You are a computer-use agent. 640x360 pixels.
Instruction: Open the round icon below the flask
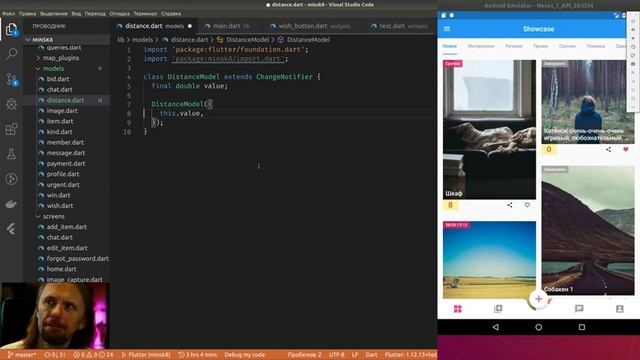pyautogui.click(x=11, y=179)
